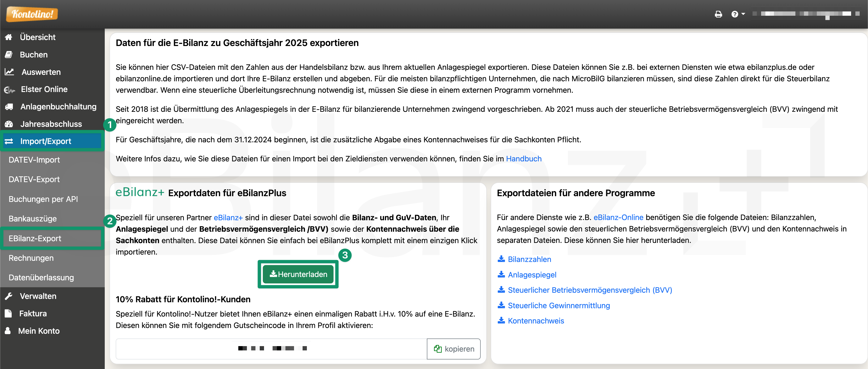Click download icon beside Steuerliche Gewinnermittlung
The width and height of the screenshot is (868, 369).
pos(501,305)
